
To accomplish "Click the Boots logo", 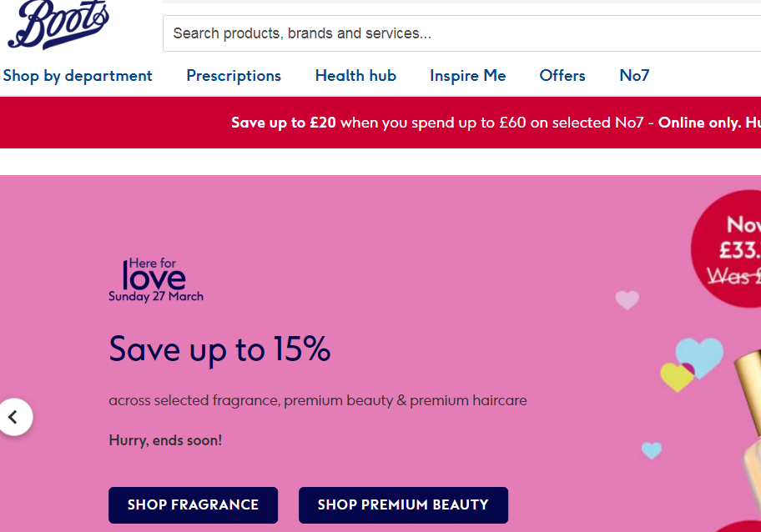I will 58,26.
